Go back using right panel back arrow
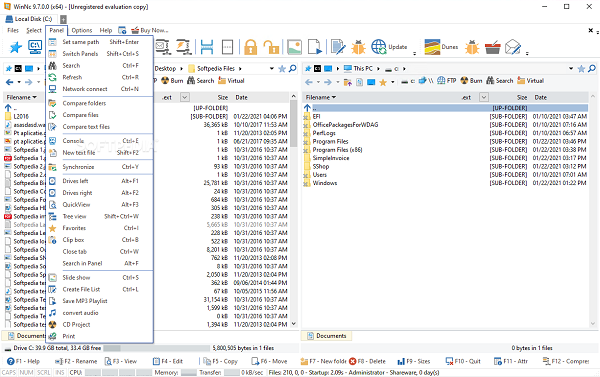600x377 pixels. [309, 82]
